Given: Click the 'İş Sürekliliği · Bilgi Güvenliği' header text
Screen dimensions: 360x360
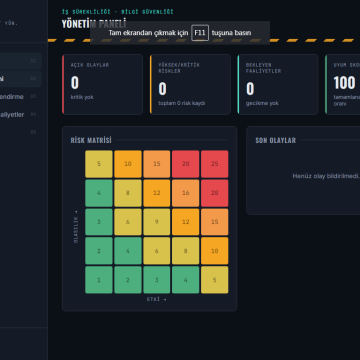Looking at the screenshot, I should (118, 12).
